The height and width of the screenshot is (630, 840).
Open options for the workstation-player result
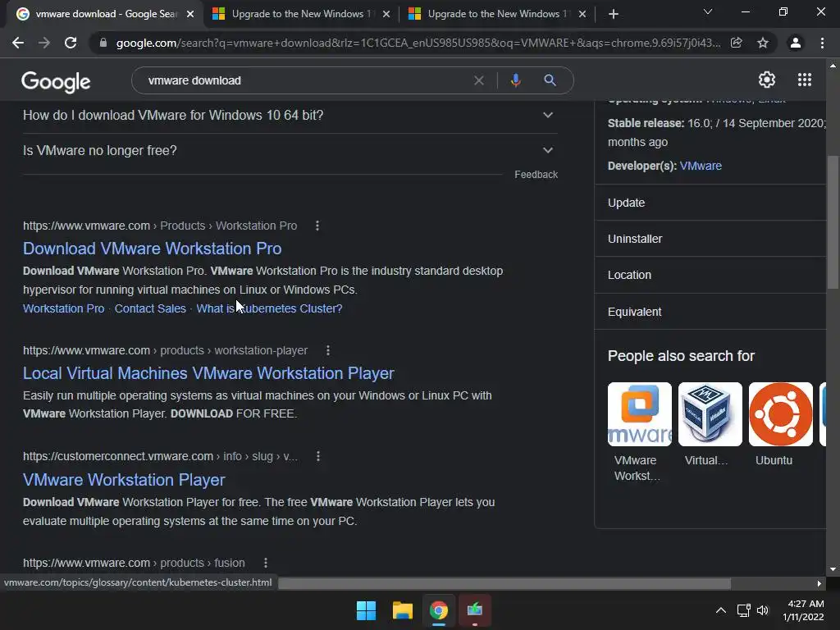coord(328,350)
